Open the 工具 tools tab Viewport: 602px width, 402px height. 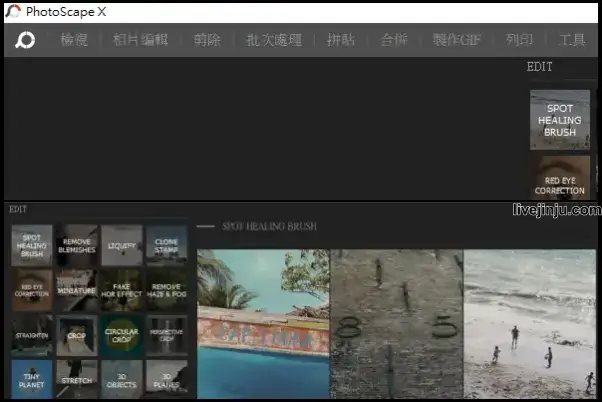click(572, 40)
